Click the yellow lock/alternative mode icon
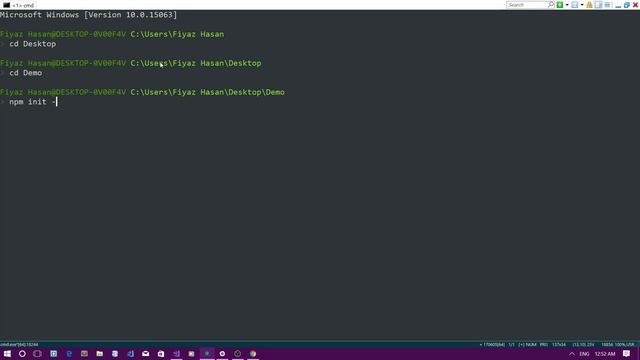The image size is (640, 360). (x=589, y=5)
